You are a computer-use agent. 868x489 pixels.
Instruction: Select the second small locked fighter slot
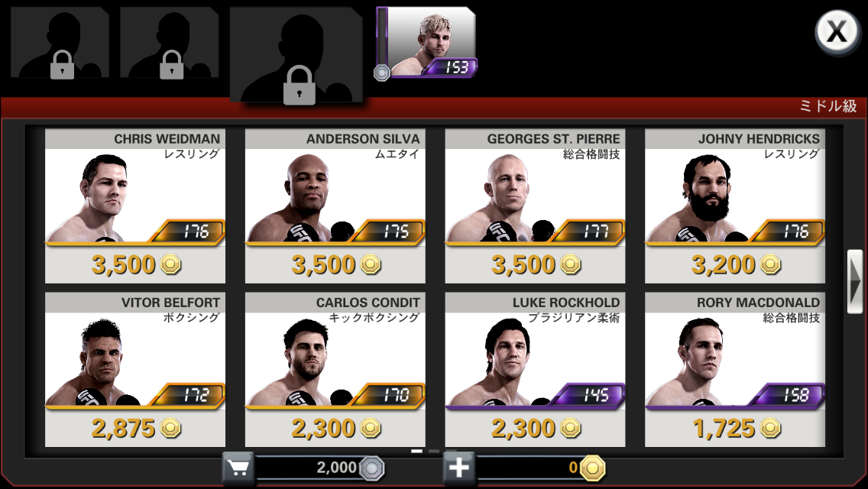click(170, 43)
